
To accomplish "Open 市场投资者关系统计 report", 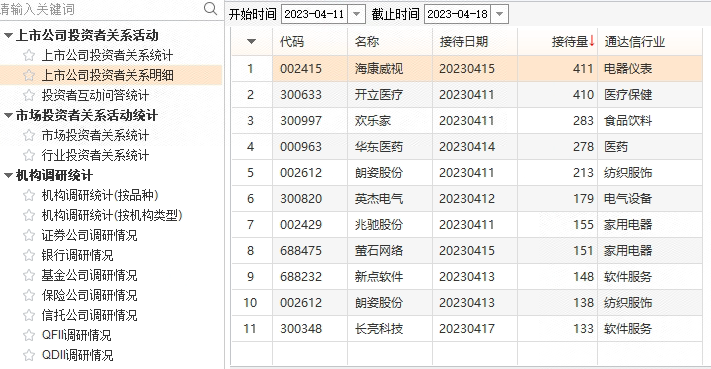I will point(95,135).
